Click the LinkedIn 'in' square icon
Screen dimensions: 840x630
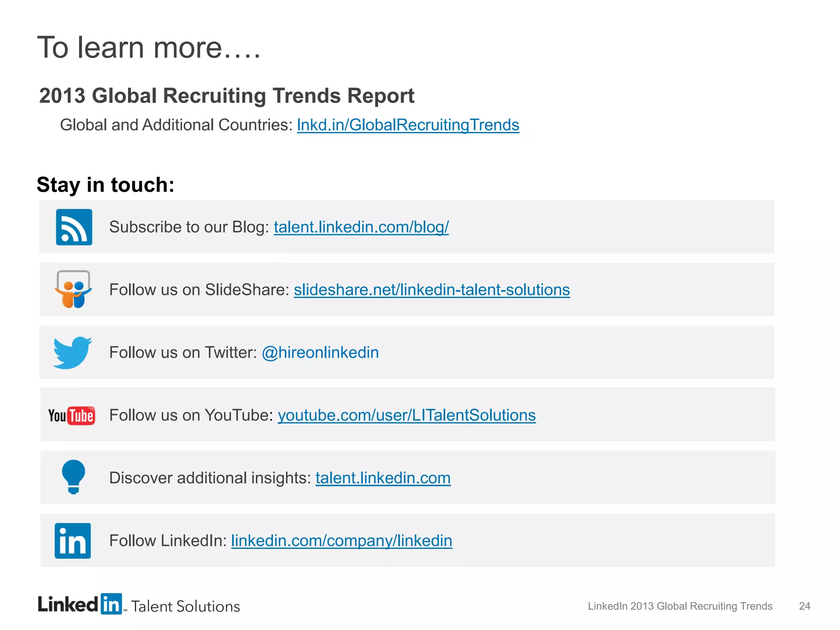73,541
